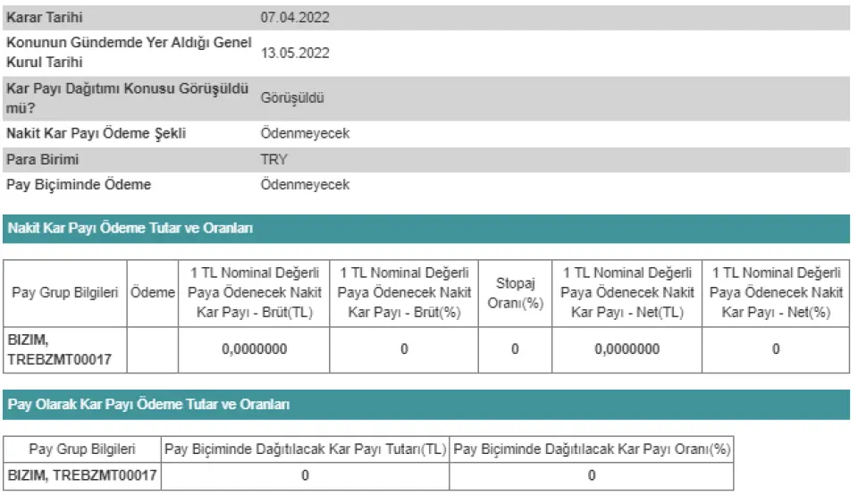Image resolution: width=858 pixels, height=504 pixels.
Task: Click Ödenmeyecek beside Nakit Kar Payı Ödeme Şekli
Action: coord(305,133)
